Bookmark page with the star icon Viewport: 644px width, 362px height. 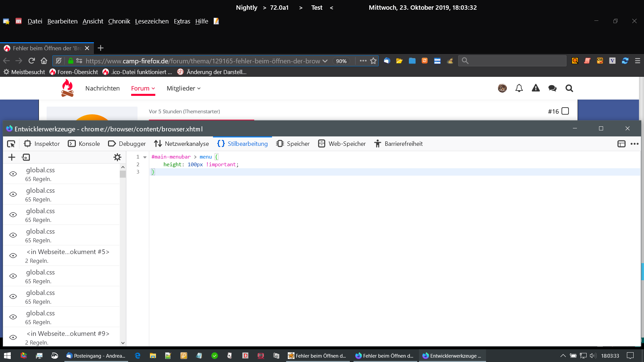click(x=373, y=61)
